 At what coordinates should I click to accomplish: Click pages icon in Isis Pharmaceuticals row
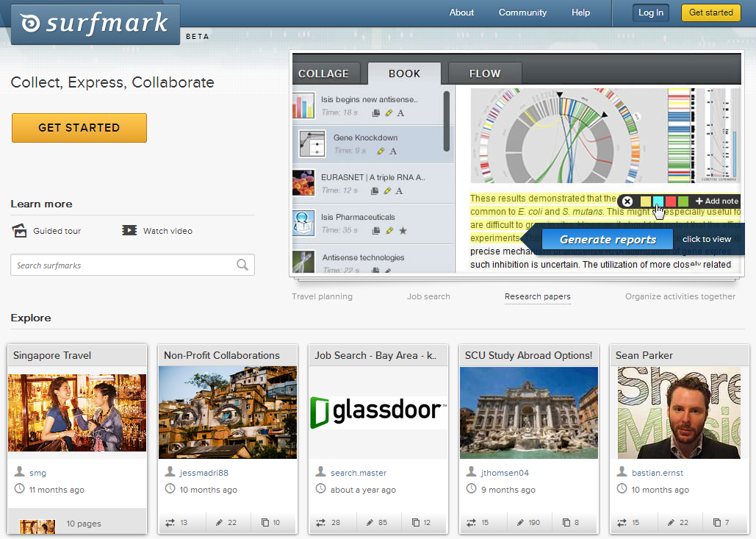pyautogui.click(x=376, y=231)
